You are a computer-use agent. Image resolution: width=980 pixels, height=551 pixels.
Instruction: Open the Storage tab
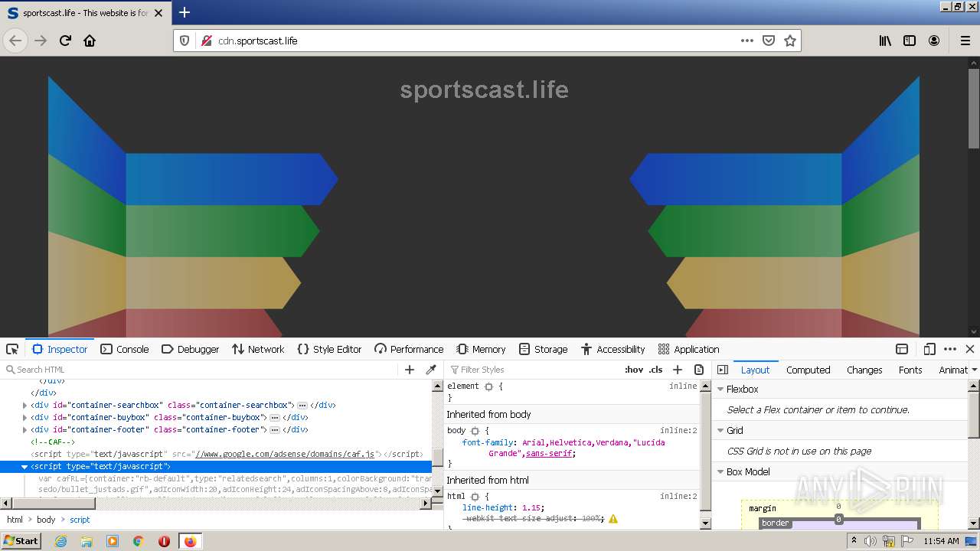click(543, 349)
